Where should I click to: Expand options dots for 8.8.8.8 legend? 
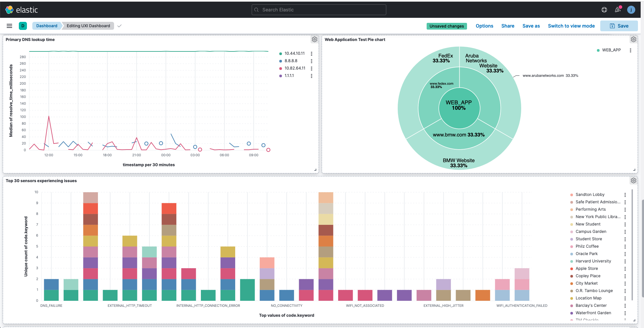312,61
